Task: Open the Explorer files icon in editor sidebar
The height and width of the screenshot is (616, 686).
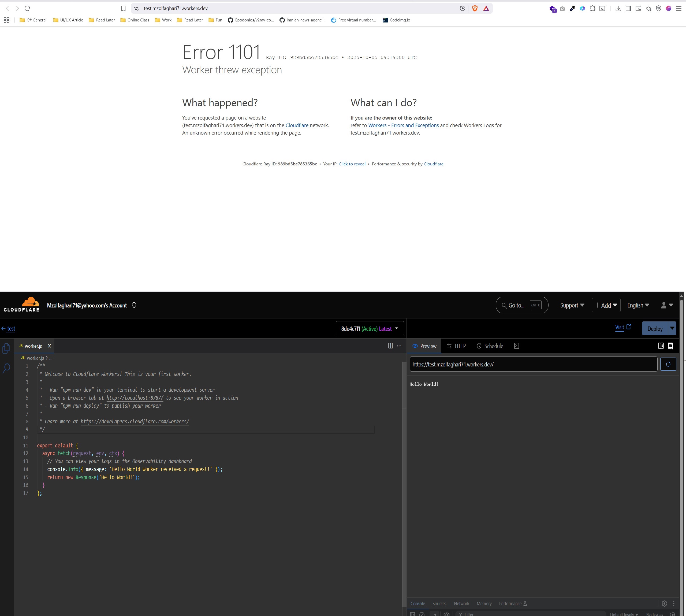Action: click(6, 348)
